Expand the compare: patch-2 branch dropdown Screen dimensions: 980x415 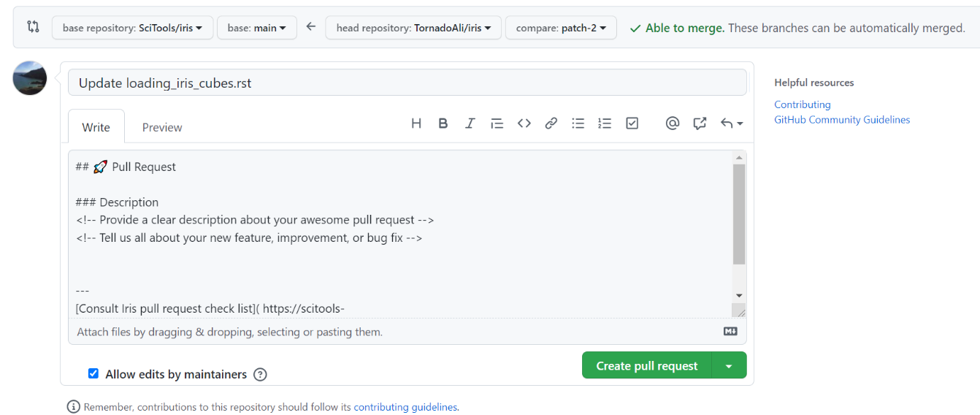pos(560,28)
